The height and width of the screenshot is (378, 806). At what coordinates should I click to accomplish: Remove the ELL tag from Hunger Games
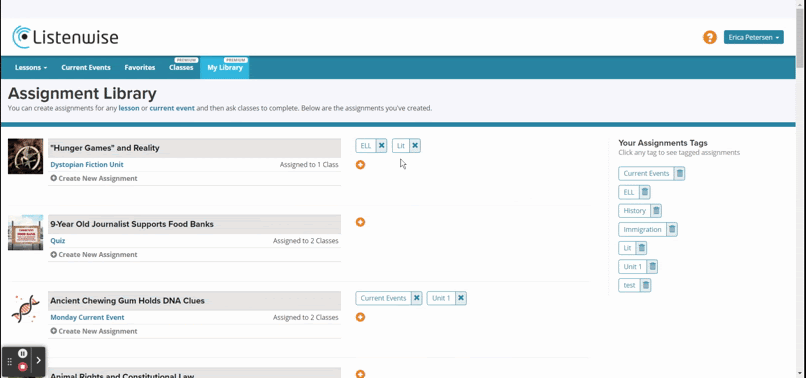coord(381,146)
